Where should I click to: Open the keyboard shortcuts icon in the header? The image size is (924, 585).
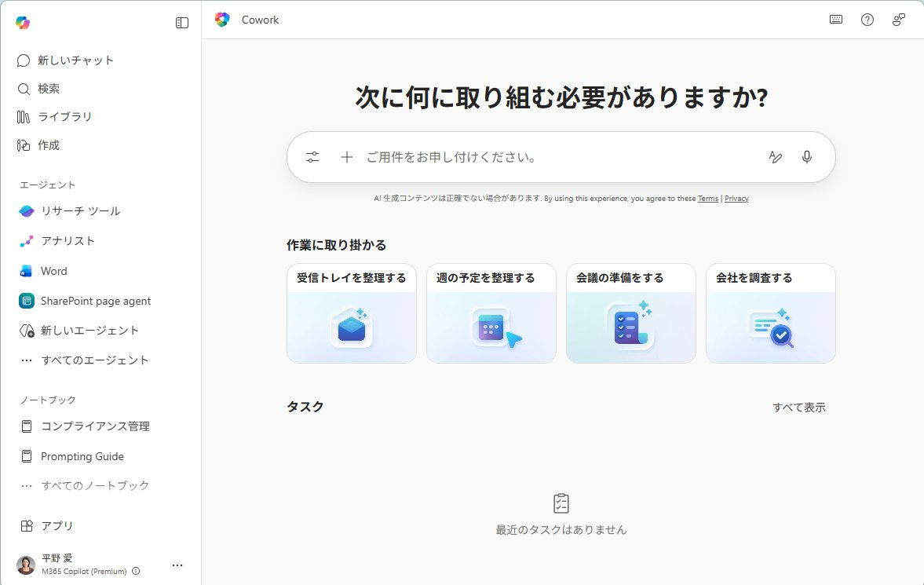pos(836,19)
